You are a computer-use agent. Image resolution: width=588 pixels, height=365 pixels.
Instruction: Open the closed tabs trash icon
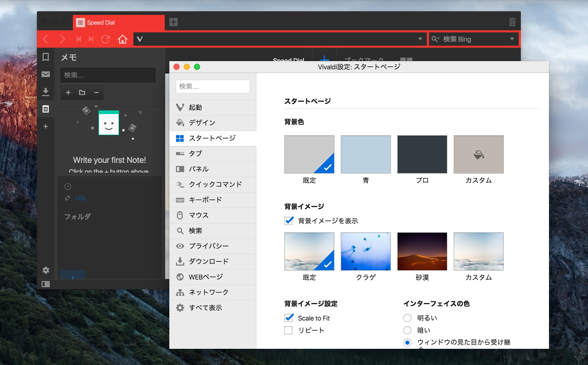tap(512, 22)
